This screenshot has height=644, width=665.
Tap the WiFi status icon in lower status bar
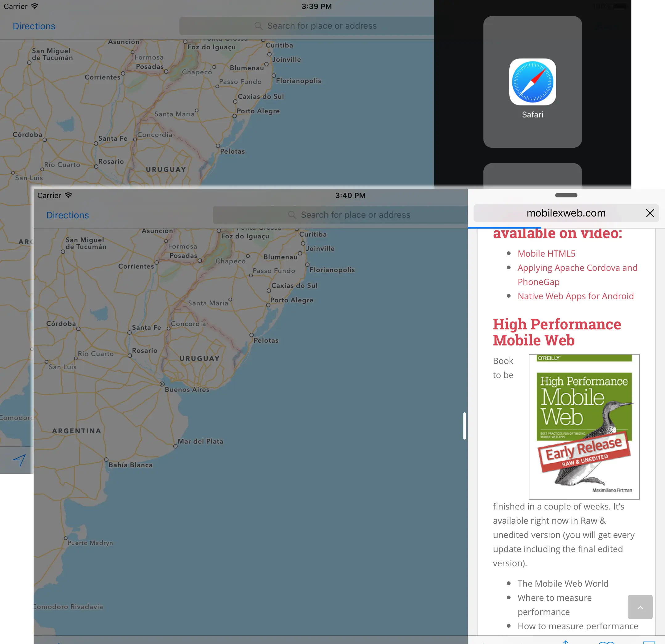coord(68,195)
